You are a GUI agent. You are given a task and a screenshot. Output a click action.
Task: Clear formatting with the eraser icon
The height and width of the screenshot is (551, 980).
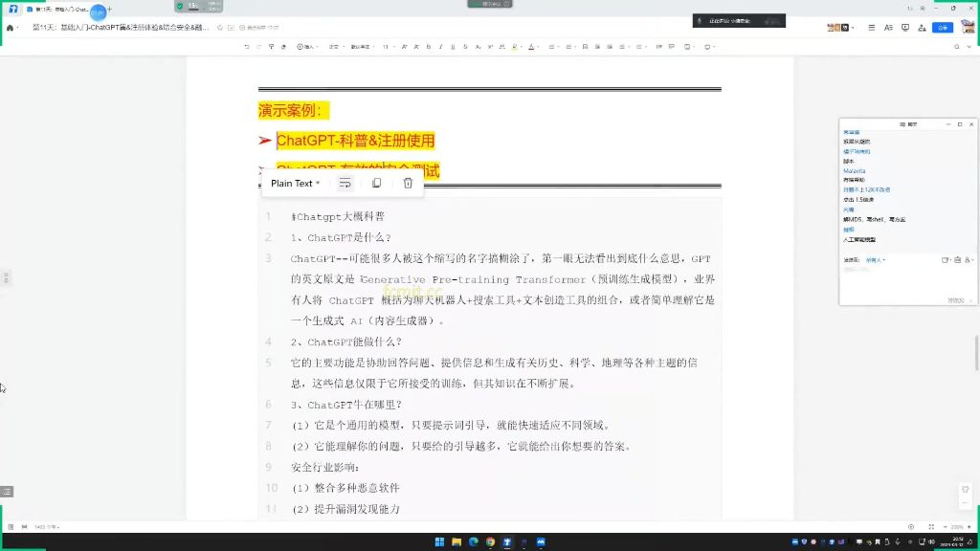tap(283, 47)
